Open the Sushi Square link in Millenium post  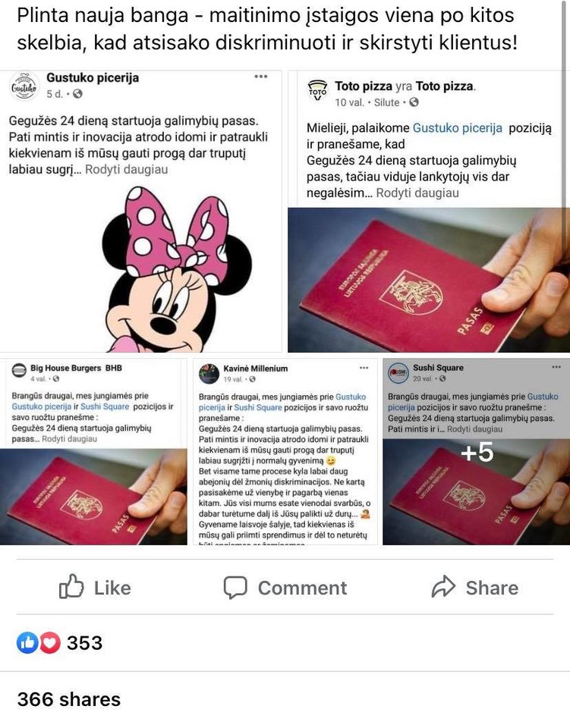tap(258, 407)
